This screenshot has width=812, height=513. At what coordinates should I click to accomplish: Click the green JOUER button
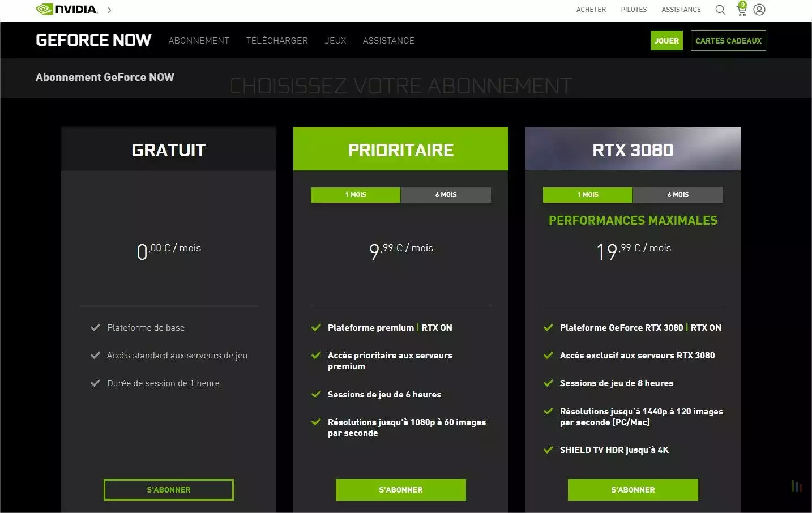[666, 41]
